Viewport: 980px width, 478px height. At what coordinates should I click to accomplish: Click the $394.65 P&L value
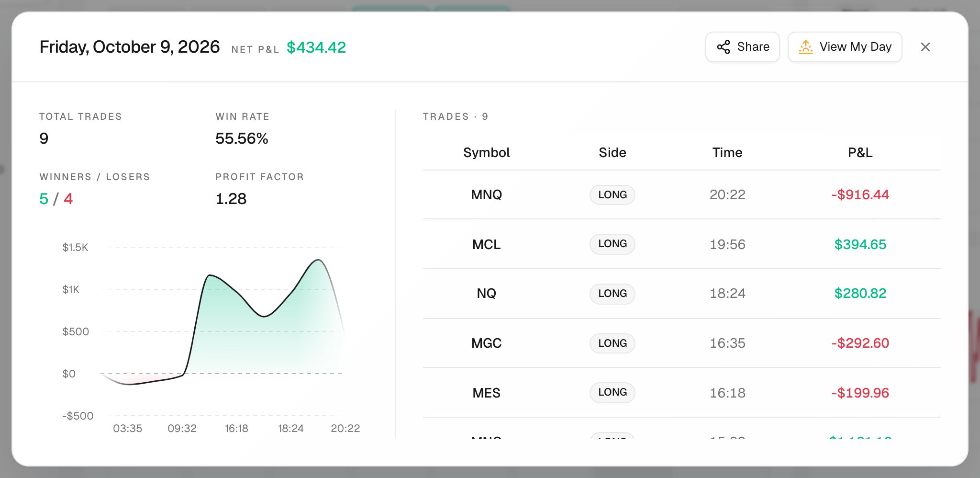[860, 244]
